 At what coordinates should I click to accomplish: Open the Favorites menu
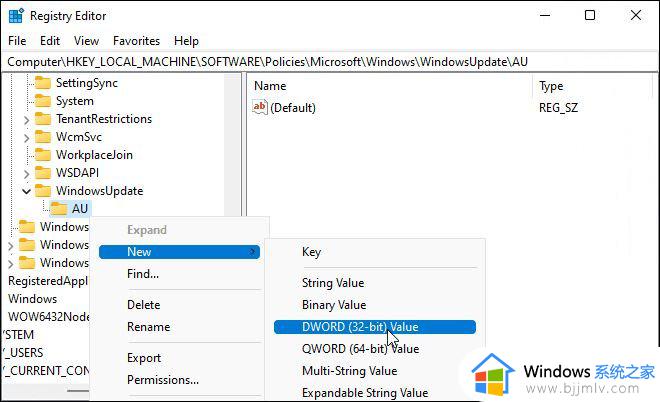(x=136, y=41)
